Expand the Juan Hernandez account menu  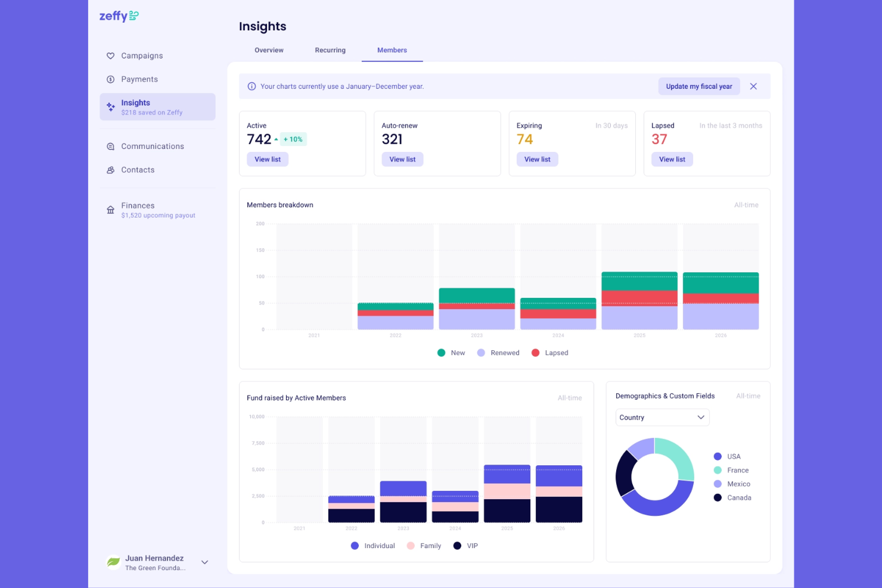pos(204,562)
